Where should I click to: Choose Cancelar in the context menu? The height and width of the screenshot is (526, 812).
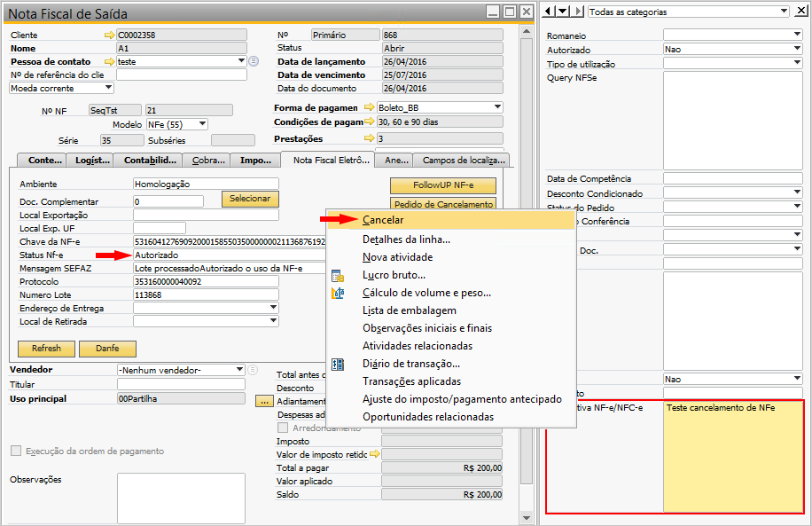coord(450,220)
